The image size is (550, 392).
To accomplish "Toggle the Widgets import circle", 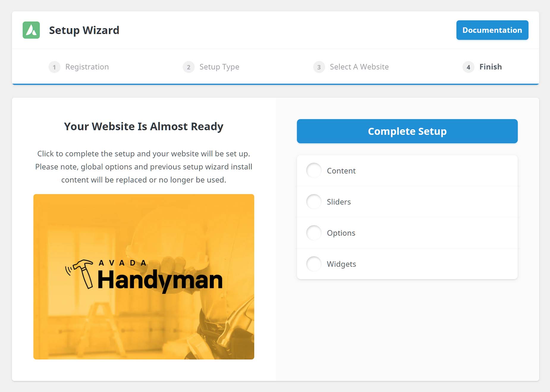I will (314, 264).
